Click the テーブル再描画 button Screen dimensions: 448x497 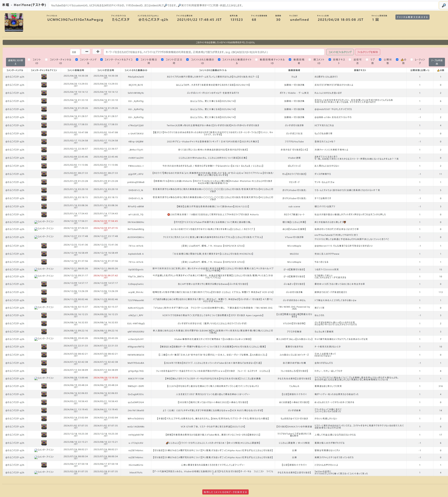point(437,62)
